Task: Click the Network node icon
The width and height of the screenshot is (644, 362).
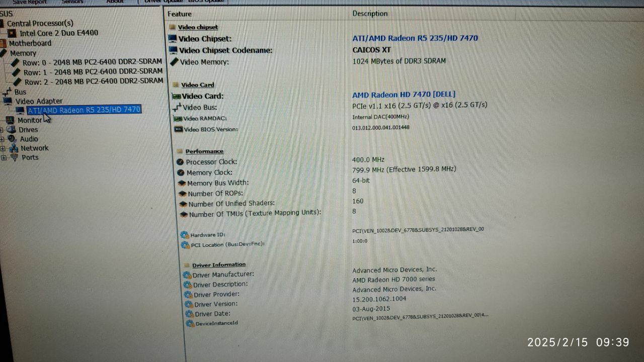Action: pyautogui.click(x=13, y=148)
